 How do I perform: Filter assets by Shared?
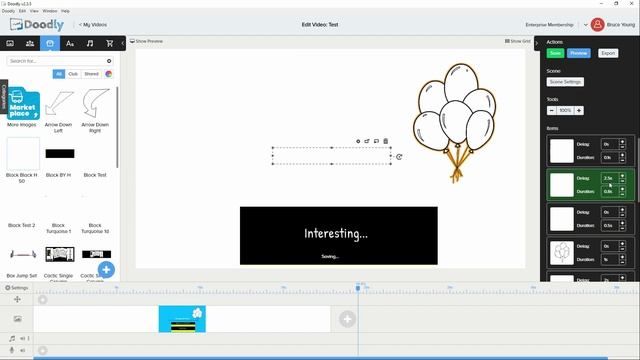click(x=91, y=74)
